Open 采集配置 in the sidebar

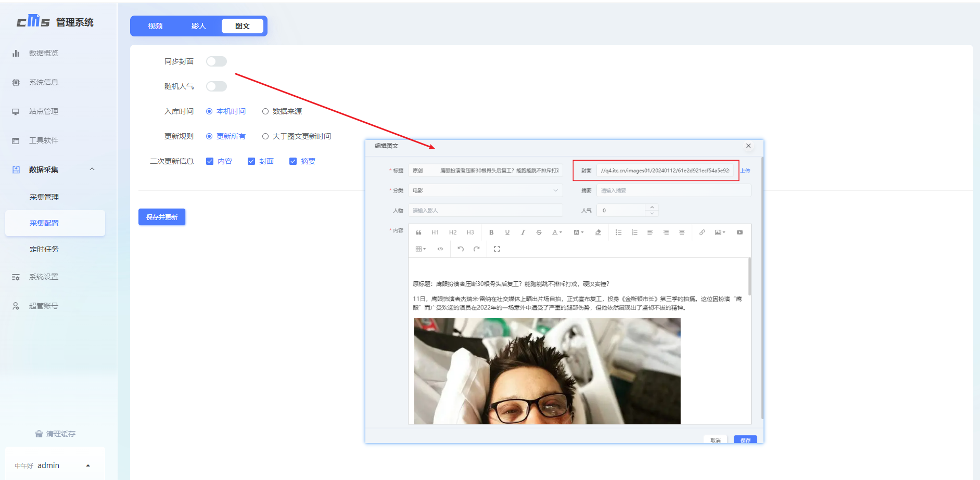tap(55, 223)
